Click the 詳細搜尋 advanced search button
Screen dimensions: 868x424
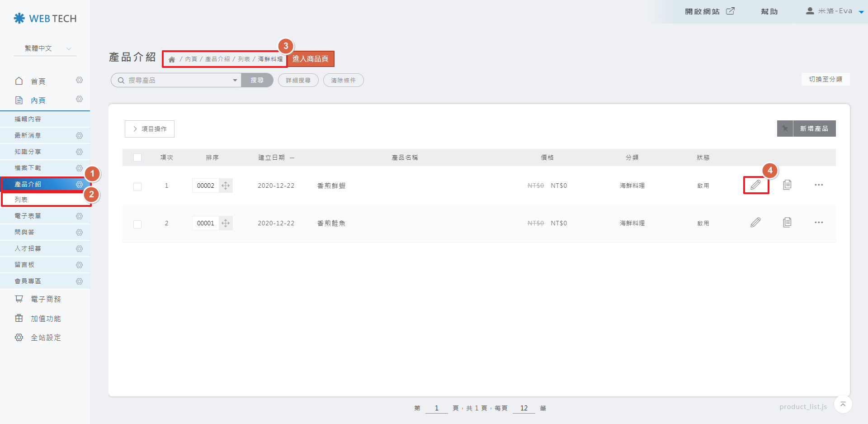click(298, 81)
